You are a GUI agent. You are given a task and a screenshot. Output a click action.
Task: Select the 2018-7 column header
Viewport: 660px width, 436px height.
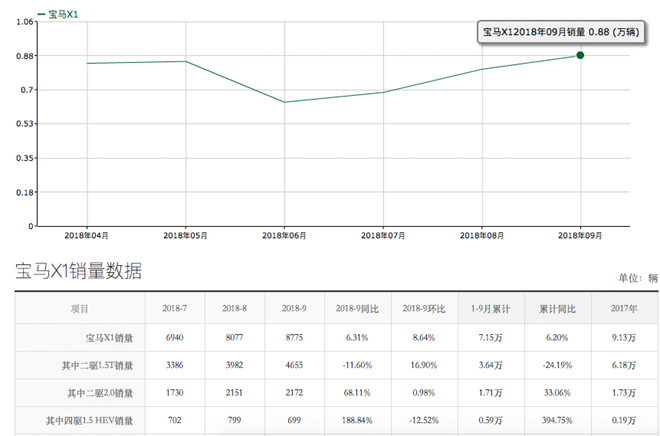tap(175, 308)
